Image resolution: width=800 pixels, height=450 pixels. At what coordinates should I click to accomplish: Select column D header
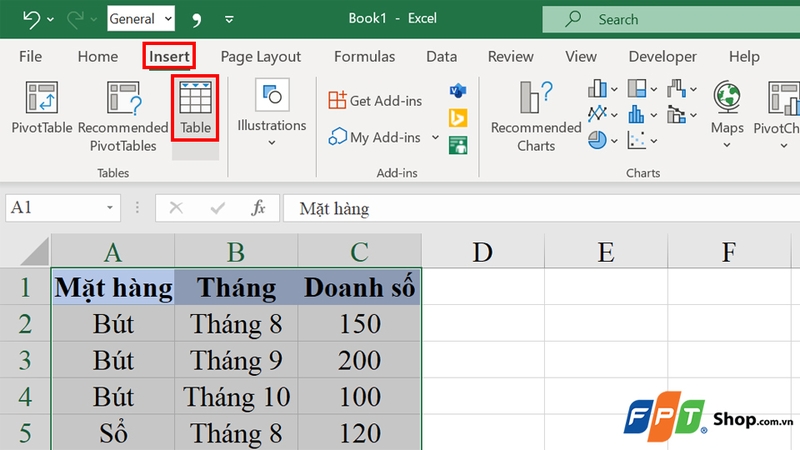(483, 252)
